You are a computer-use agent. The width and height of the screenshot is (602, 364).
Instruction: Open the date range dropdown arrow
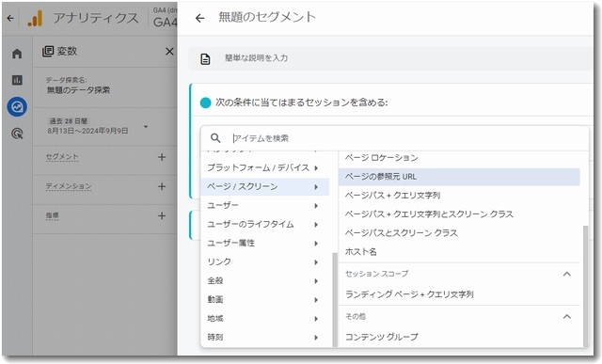pos(146,126)
